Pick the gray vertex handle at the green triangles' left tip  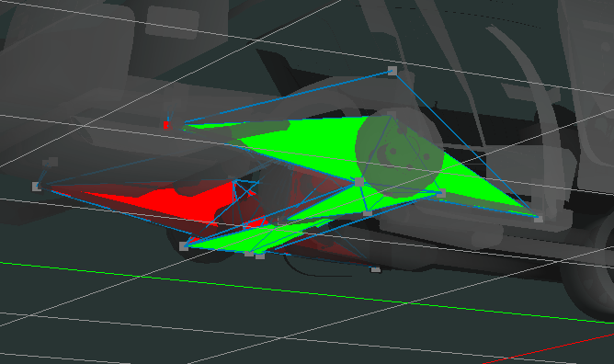[184, 246]
